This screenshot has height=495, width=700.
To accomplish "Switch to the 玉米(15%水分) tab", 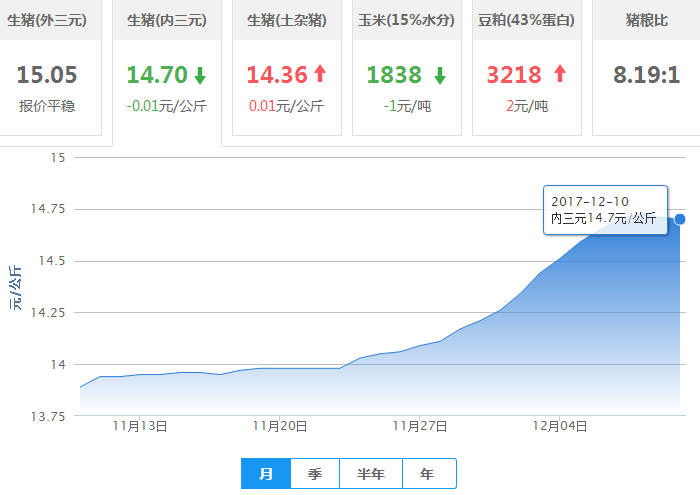I will [x=406, y=19].
